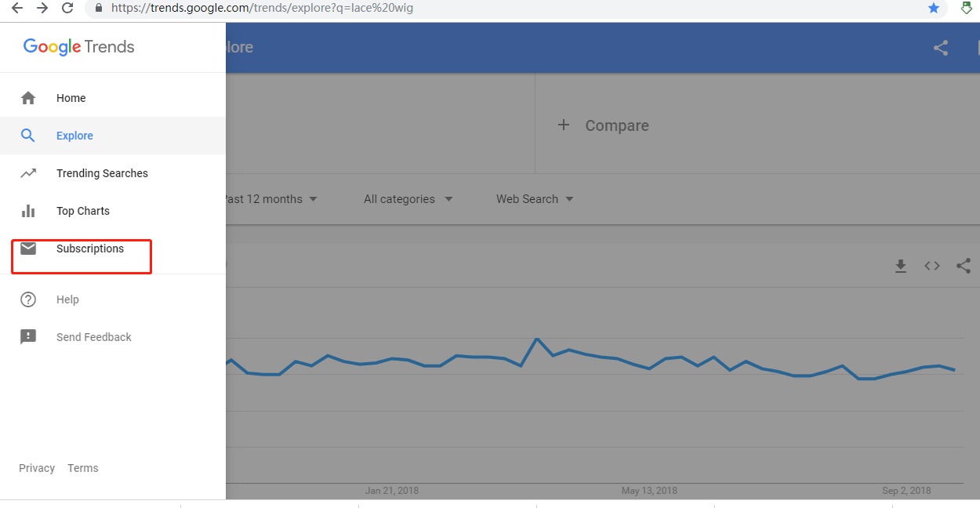
Task: Share the interest over time chart
Action: click(x=964, y=267)
